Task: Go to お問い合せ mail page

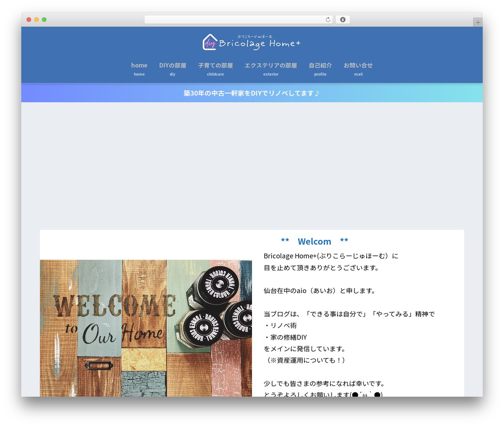Action: [358, 69]
